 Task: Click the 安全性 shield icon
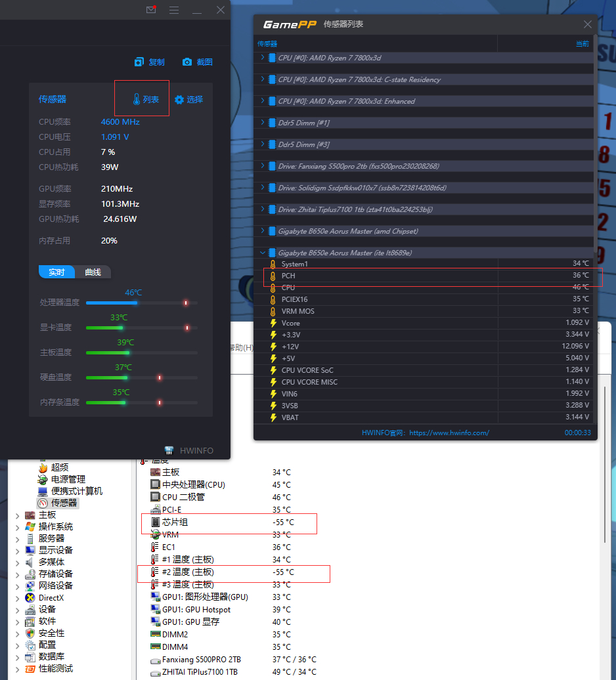[30, 633]
